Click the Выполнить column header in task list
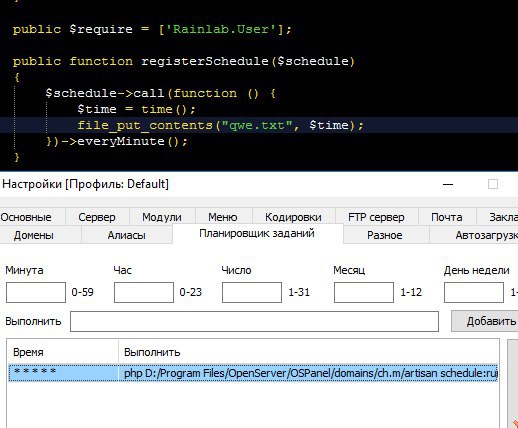The width and height of the screenshot is (518, 428). pyautogui.click(x=309, y=352)
